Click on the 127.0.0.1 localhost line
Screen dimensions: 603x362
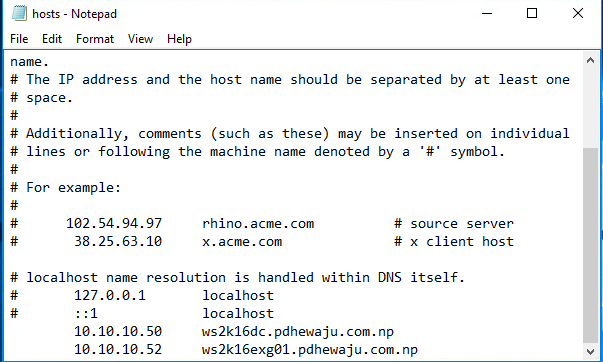click(142, 295)
